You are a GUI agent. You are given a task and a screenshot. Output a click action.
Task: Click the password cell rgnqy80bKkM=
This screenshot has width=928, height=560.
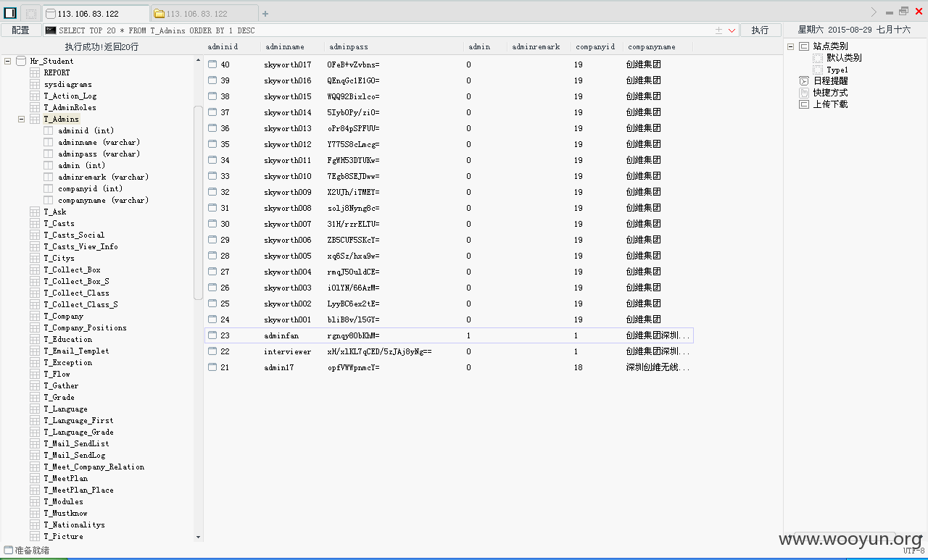354,335
